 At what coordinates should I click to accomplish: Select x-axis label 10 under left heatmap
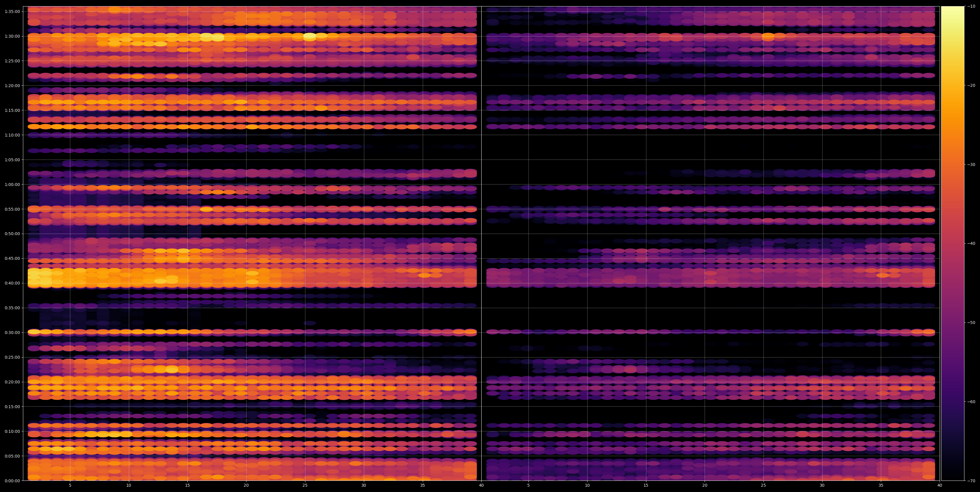click(x=129, y=486)
